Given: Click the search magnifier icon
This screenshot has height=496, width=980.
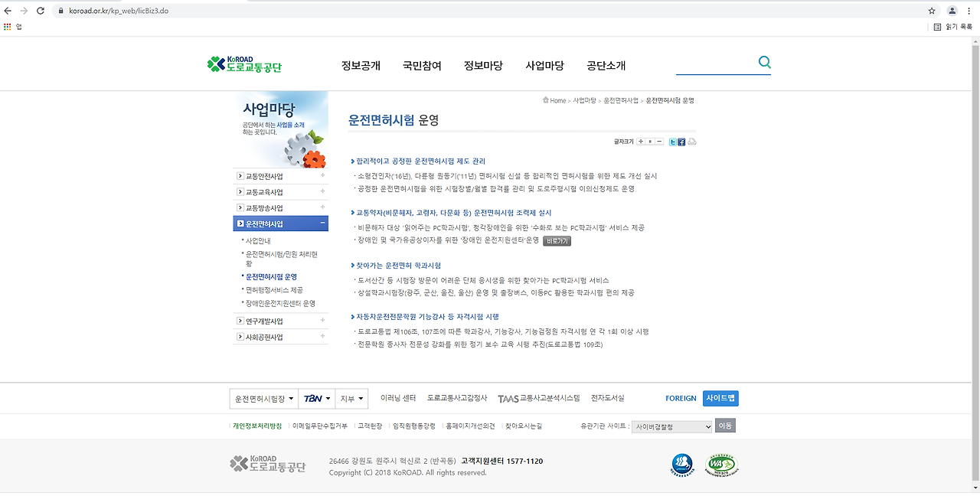Looking at the screenshot, I should 764,63.
